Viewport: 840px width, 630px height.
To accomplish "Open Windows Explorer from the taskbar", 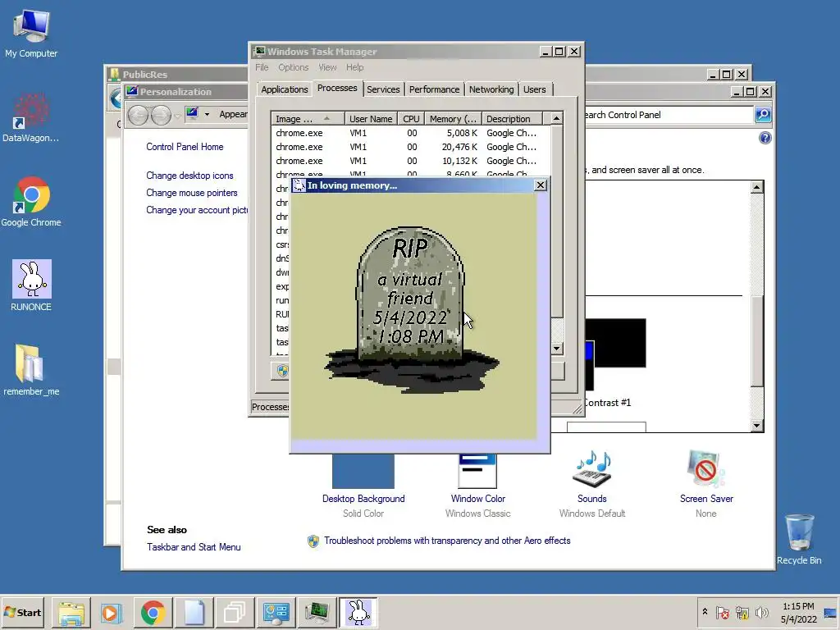I will pyautogui.click(x=71, y=612).
